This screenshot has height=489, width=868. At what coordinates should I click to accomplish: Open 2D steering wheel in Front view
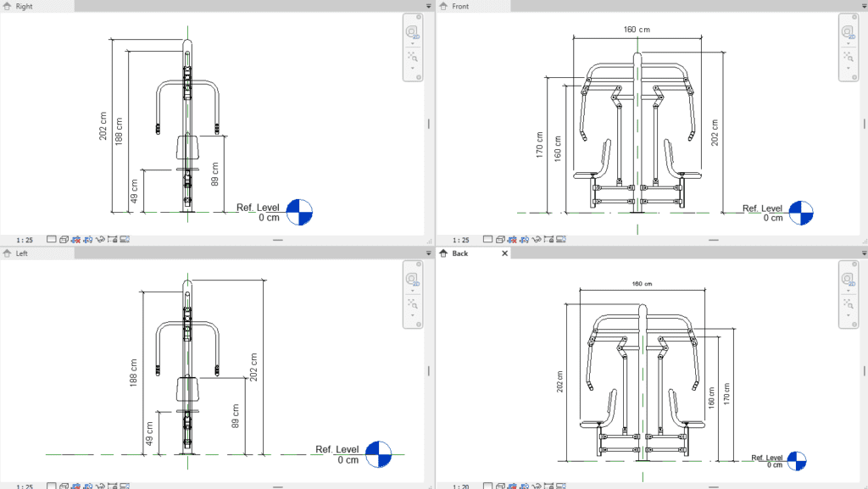(848, 31)
